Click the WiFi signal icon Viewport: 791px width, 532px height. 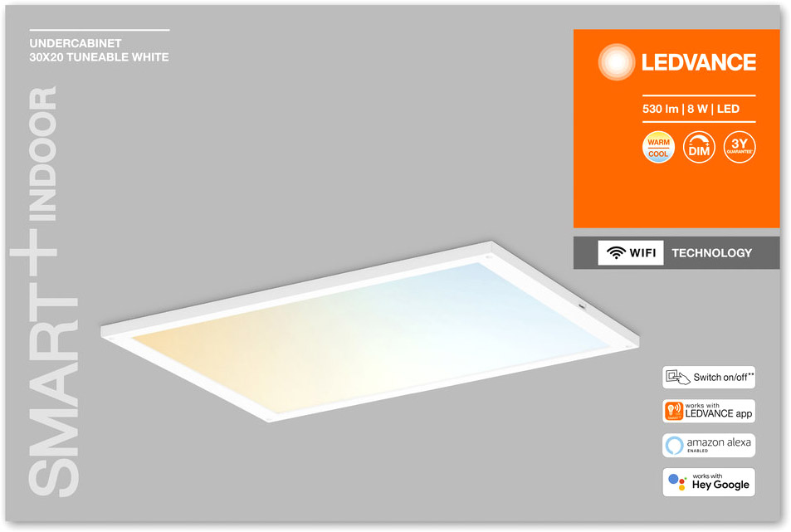tap(616, 252)
